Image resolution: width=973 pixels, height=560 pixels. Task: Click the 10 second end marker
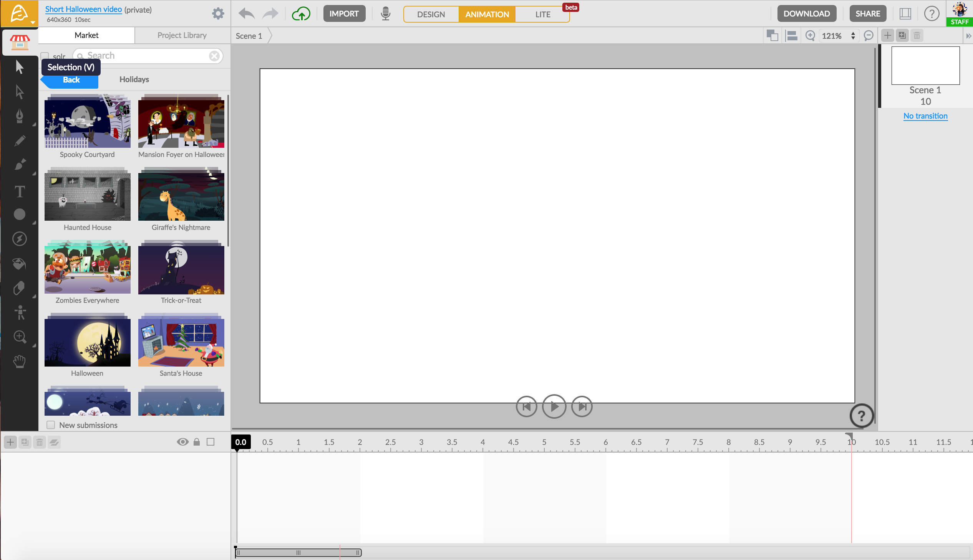(x=849, y=436)
